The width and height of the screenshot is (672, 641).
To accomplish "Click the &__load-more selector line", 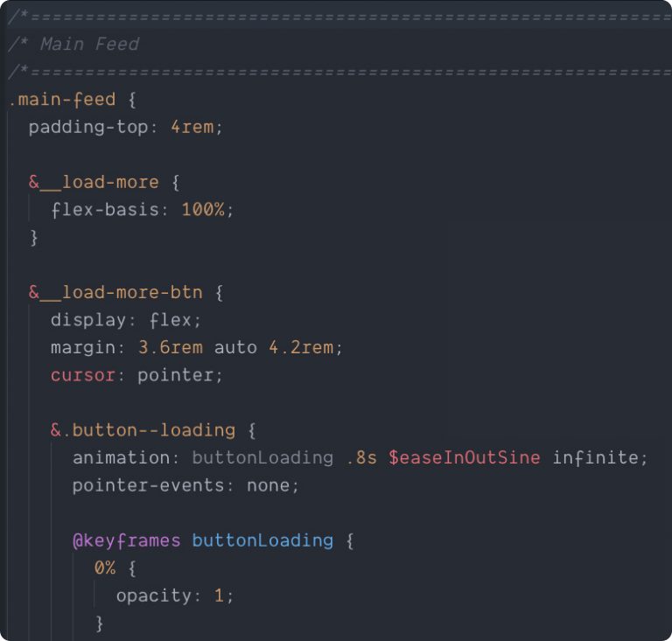I will click(x=94, y=182).
